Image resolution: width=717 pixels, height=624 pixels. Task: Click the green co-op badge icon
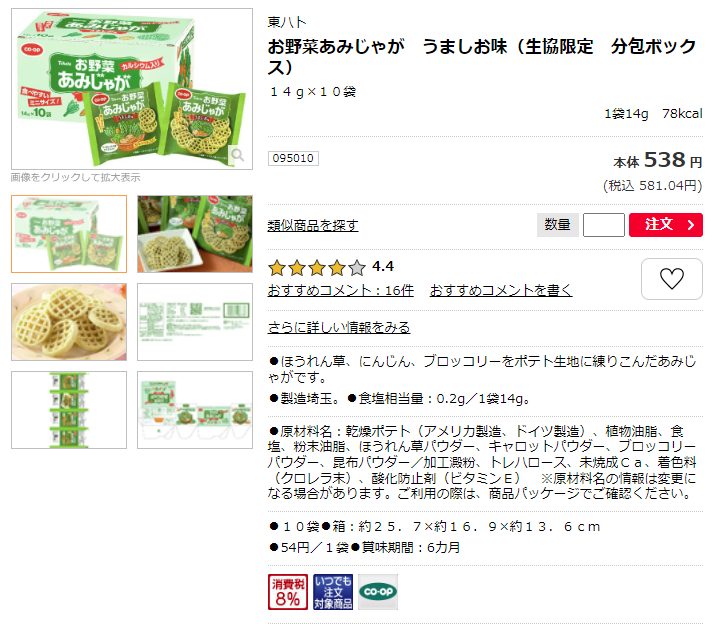[x=378, y=592]
